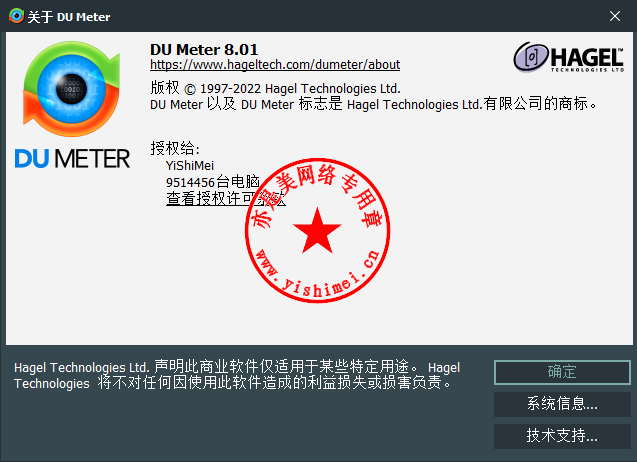Image resolution: width=637 pixels, height=462 pixels.
Task: Open 系统信息... dialog
Action: coord(562,404)
